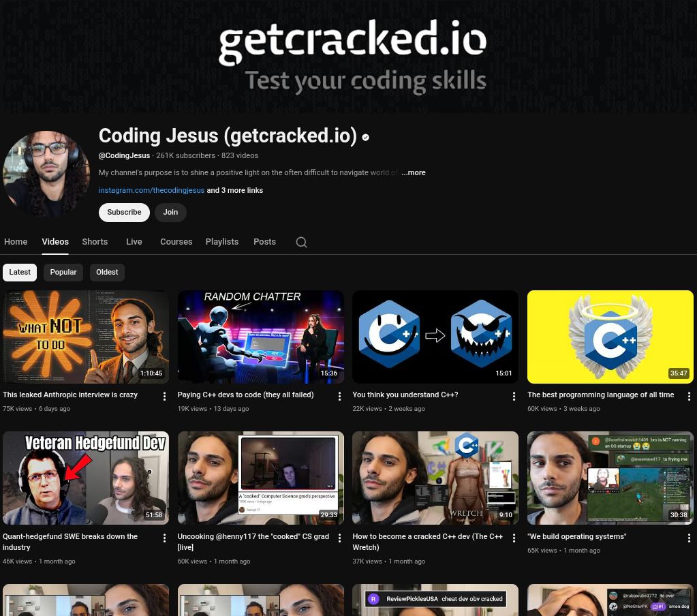Image resolution: width=697 pixels, height=616 pixels.
Task: Open options for Uncooking @henny117 video
Action: pos(339,538)
